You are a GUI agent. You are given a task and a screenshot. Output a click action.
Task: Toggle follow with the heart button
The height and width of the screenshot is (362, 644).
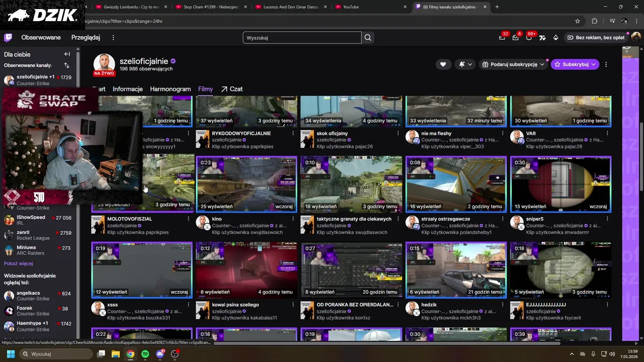[x=443, y=64]
